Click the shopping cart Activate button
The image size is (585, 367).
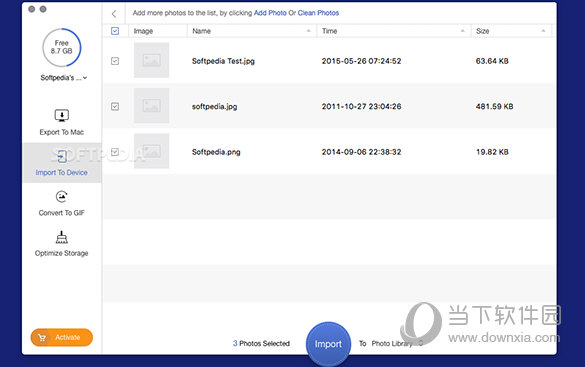[x=62, y=337]
